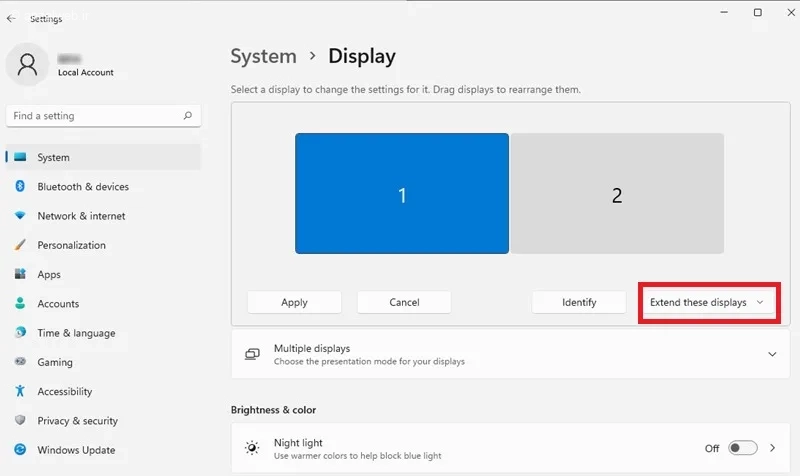Open the Extend these displays dropdown
The width and height of the screenshot is (800, 476).
[x=708, y=302]
